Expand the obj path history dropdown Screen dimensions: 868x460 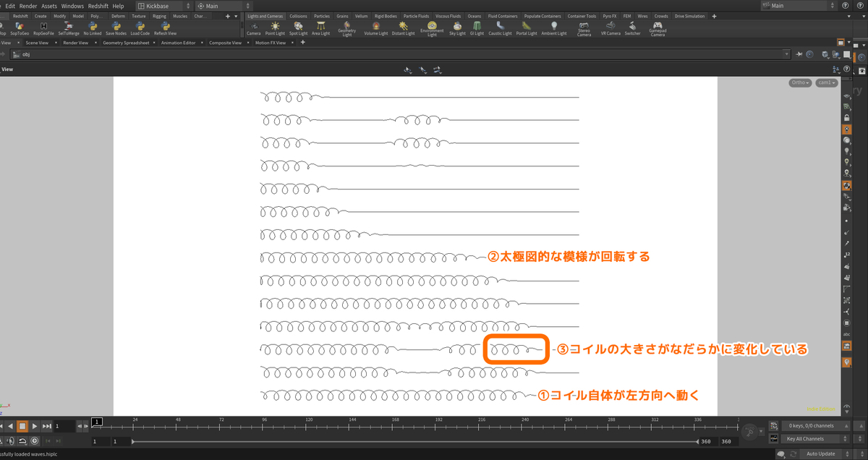786,54
